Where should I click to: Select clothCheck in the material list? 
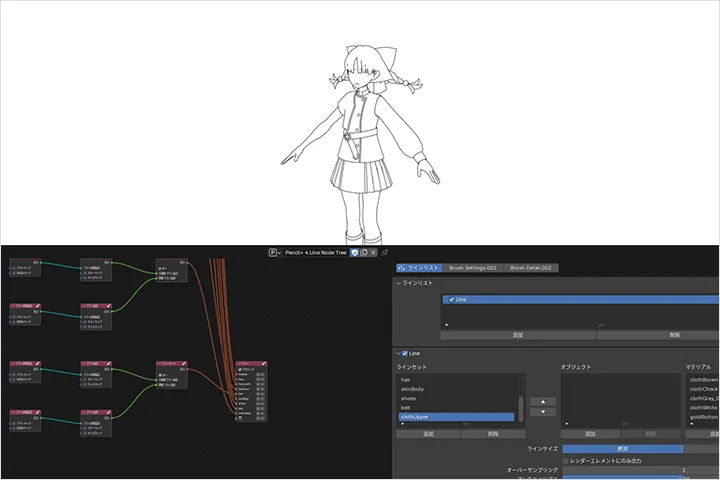point(703,389)
